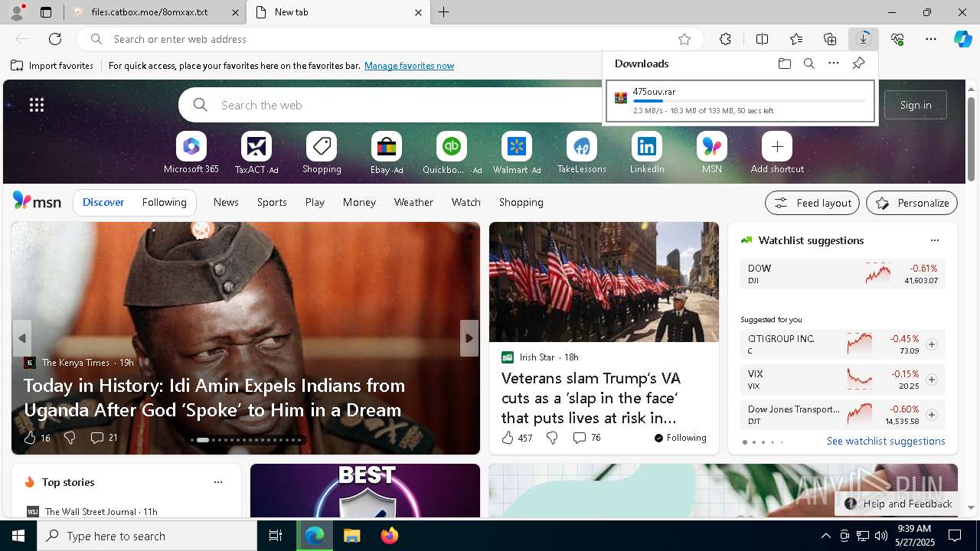This screenshot has height=551, width=980.
Task: Dislike the Idi Amin story
Action: pos(70,438)
